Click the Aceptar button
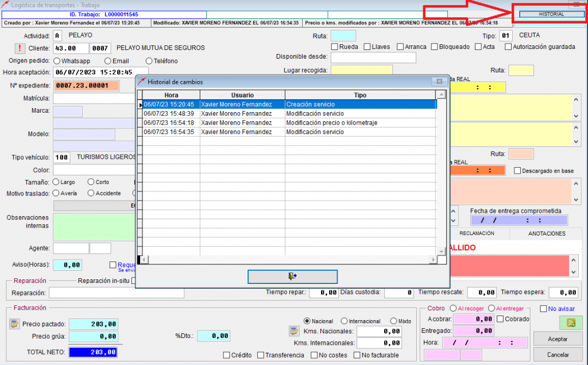Screen dimensions: 588x365 click(557, 339)
